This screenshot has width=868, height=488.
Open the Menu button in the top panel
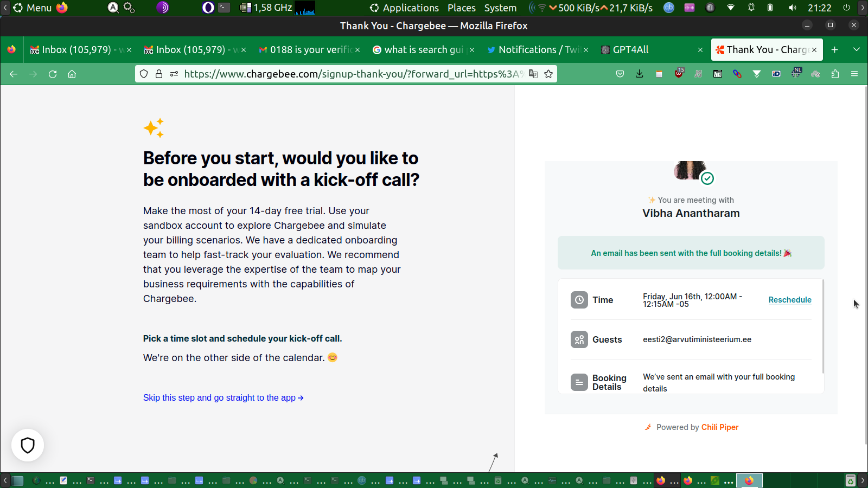33,8
